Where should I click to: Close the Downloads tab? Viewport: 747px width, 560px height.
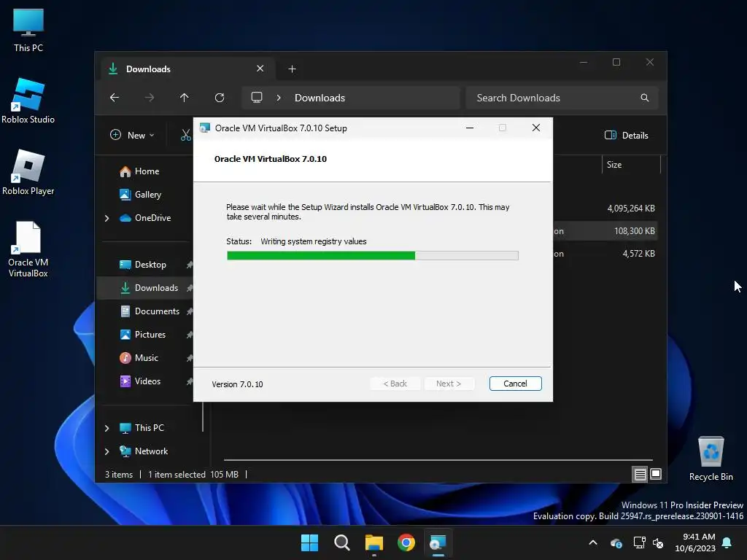pyautogui.click(x=260, y=69)
